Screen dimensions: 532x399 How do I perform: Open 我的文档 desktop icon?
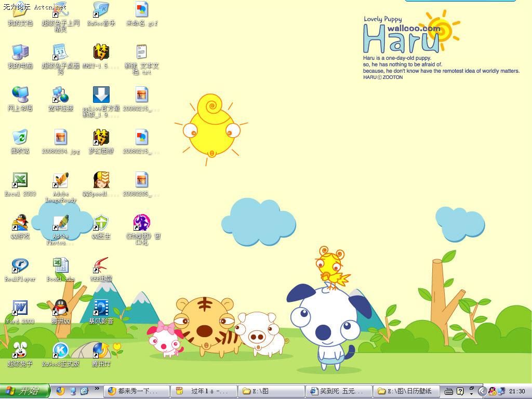click(20, 14)
